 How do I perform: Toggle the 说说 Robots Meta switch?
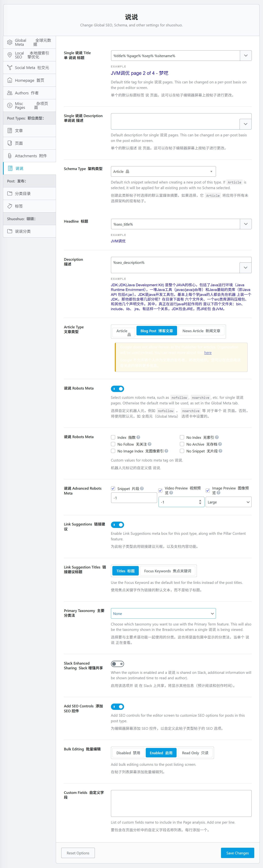(x=117, y=389)
